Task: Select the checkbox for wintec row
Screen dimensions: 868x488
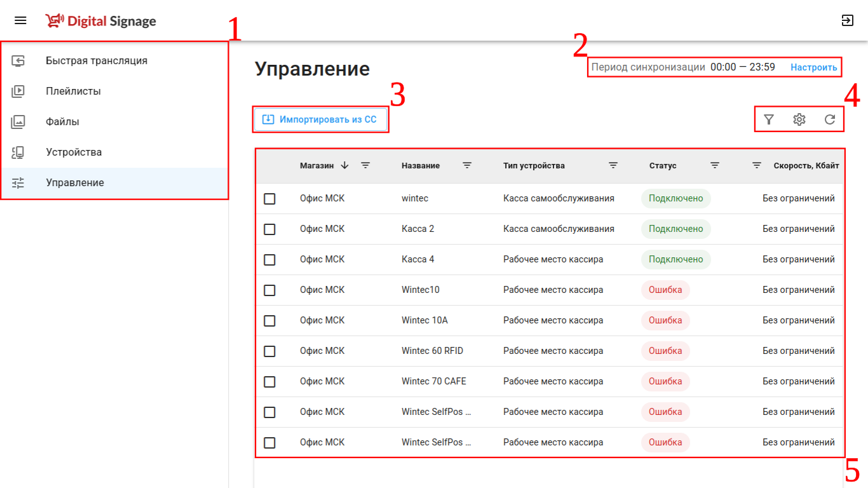Action: (x=269, y=199)
